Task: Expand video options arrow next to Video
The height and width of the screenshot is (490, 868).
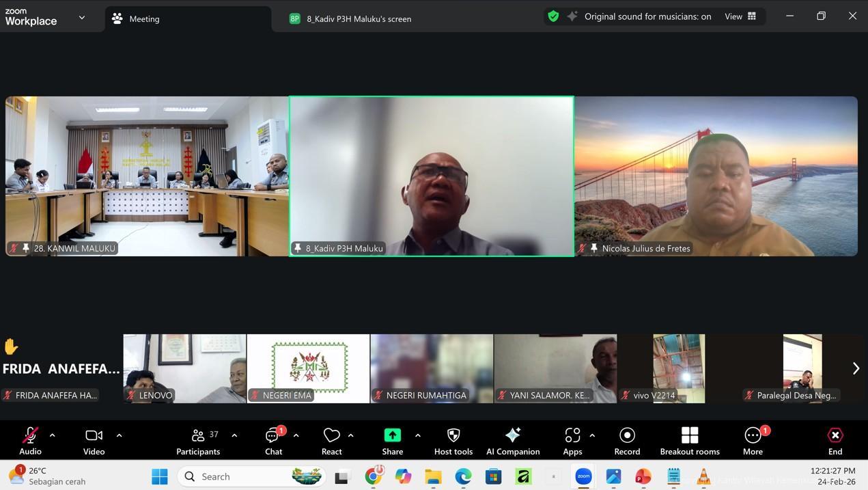Action: [119, 435]
